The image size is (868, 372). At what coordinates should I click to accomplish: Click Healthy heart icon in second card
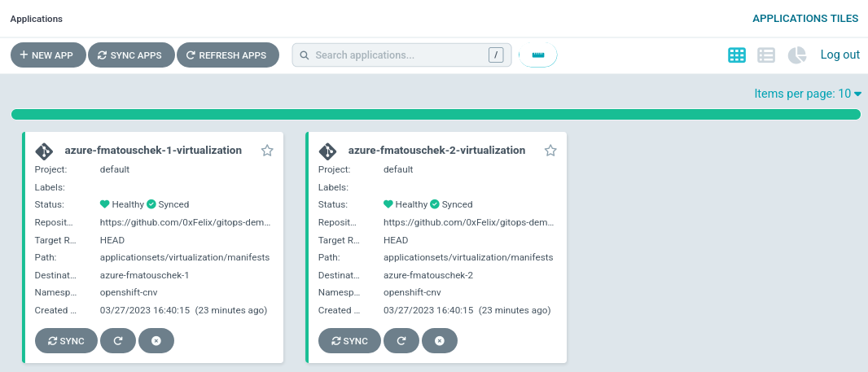click(388, 204)
